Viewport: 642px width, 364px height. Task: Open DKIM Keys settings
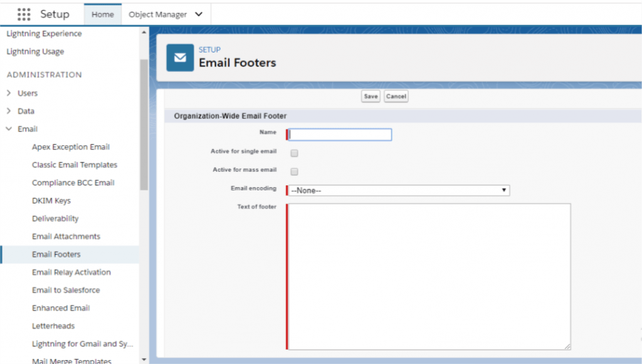[50, 200]
